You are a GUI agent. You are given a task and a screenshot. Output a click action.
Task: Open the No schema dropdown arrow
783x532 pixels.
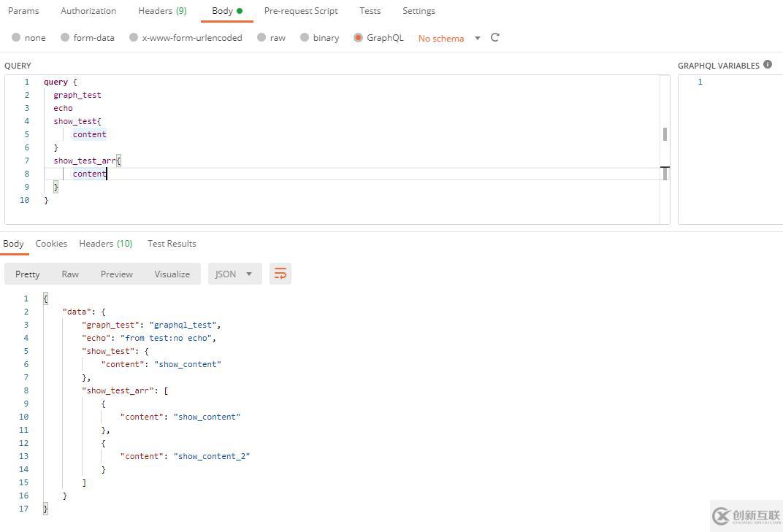pos(478,38)
